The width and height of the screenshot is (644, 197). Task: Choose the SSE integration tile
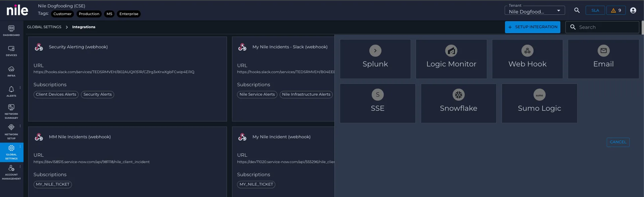click(378, 103)
